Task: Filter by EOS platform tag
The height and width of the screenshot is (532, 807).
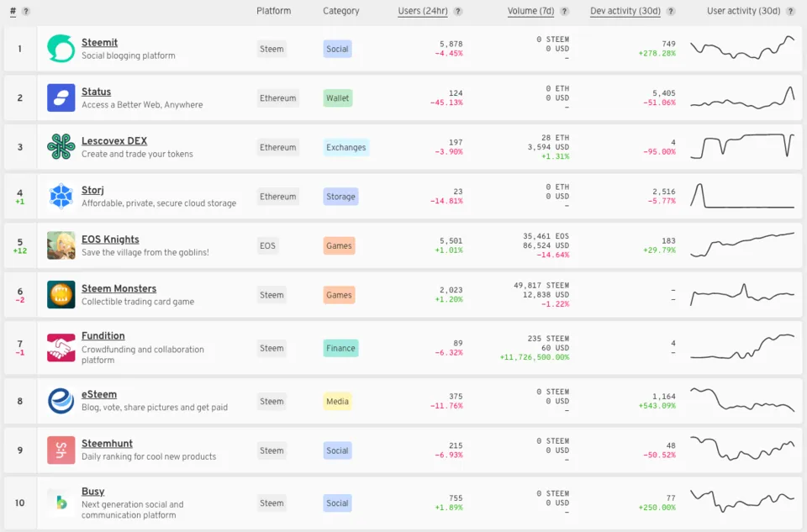Action: [267, 245]
